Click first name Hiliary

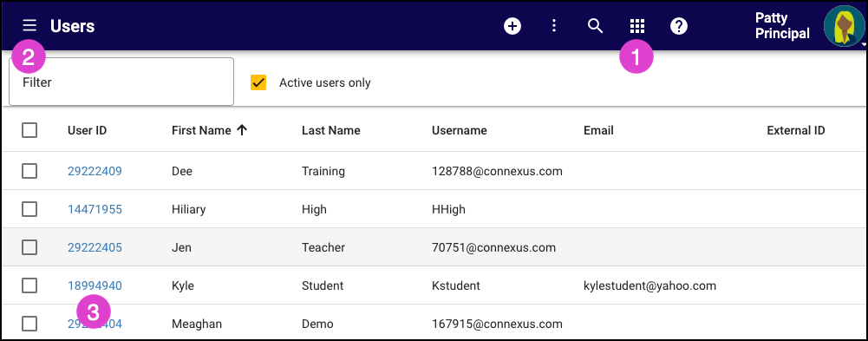[x=189, y=209]
